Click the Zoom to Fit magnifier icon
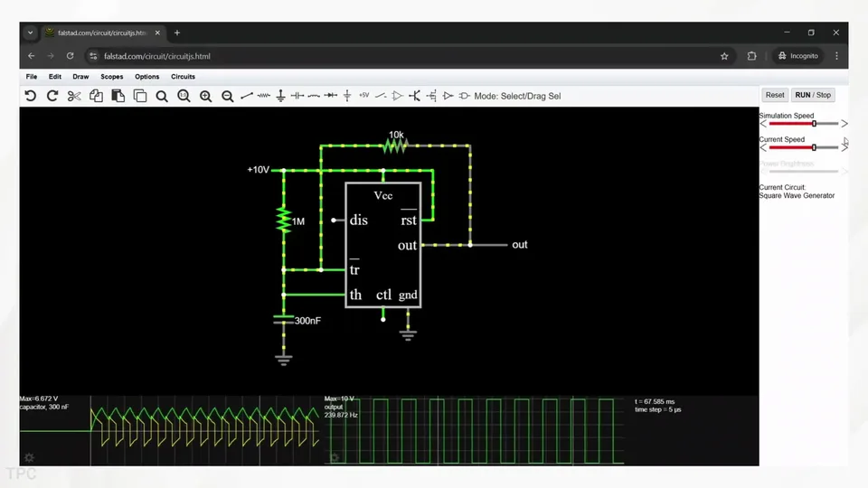Image resolution: width=868 pixels, height=488 pixels. coord(162,97)
